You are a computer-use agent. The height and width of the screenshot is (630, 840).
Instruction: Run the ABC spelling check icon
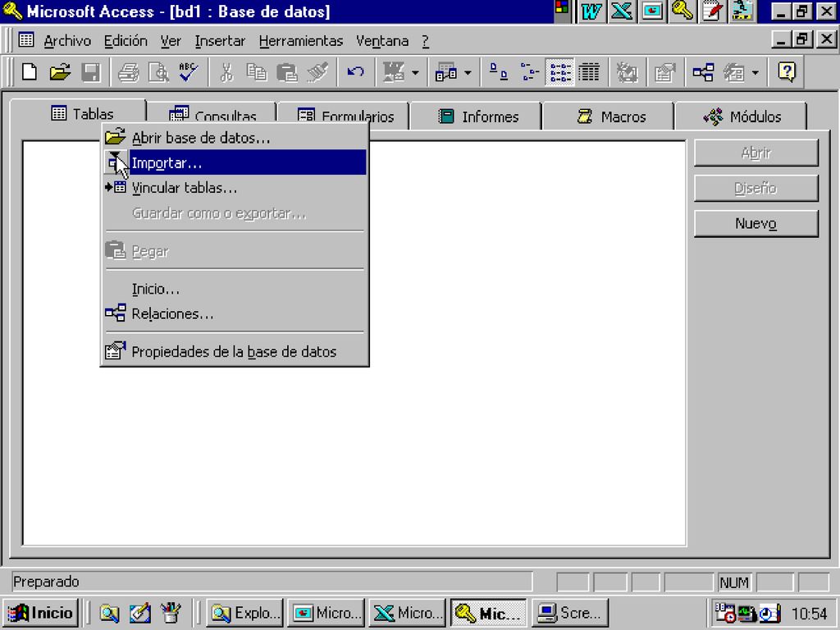click(x=189, y=72)
